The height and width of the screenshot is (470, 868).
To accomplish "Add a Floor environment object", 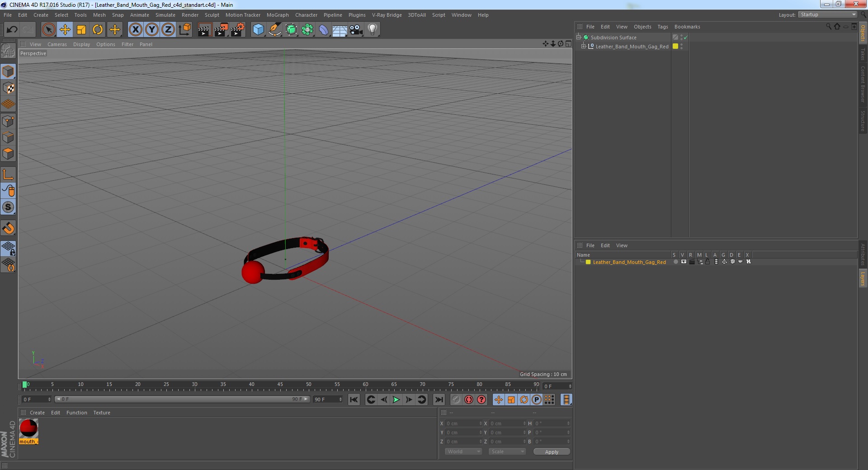I will 340,30.
